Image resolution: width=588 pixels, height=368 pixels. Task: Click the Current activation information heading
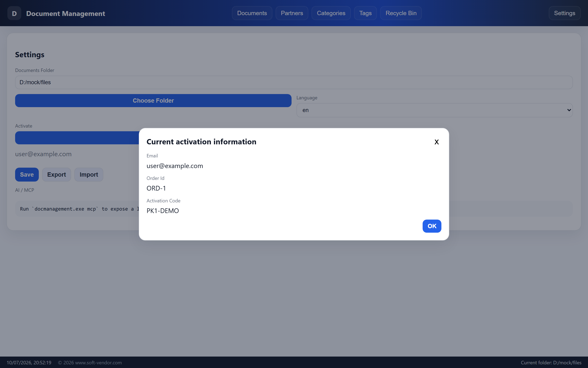tap(202, 142)
